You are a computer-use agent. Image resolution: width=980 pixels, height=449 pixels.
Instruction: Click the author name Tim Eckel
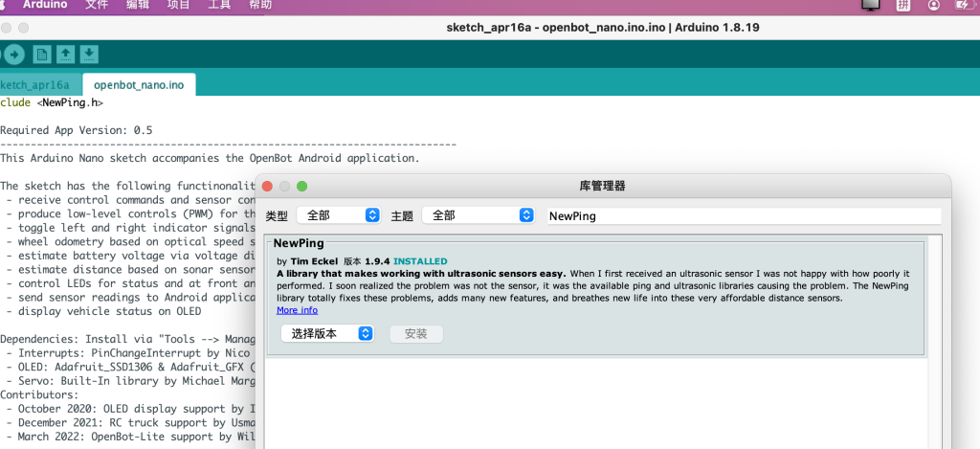point(314,261)
